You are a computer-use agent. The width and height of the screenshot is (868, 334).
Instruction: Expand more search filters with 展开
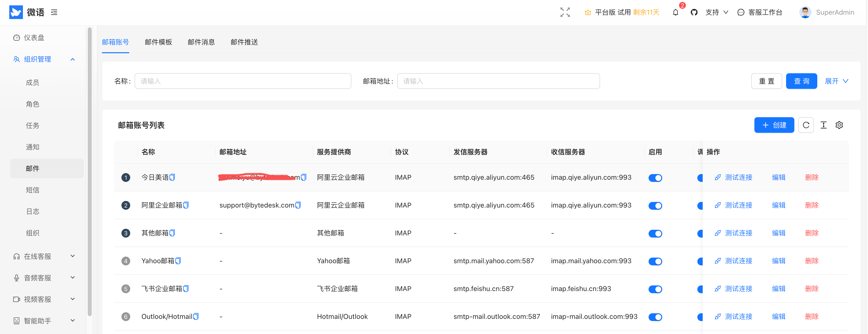(836, 81)
